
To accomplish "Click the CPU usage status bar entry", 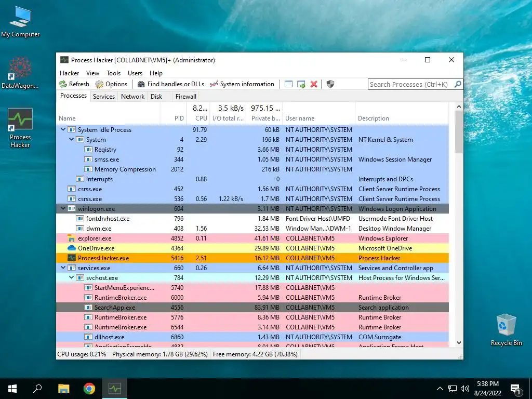I will tap(82, 354).
